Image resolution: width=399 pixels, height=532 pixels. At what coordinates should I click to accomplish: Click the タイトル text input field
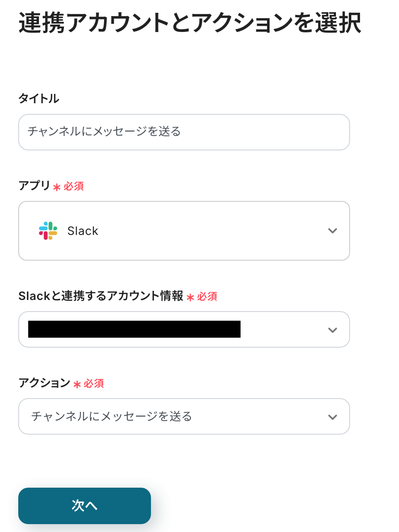(x=184, y=132)
